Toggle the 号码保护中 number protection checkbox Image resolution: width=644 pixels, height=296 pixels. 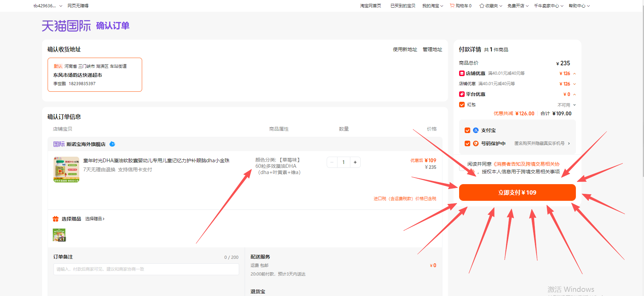tap(467, 143)
